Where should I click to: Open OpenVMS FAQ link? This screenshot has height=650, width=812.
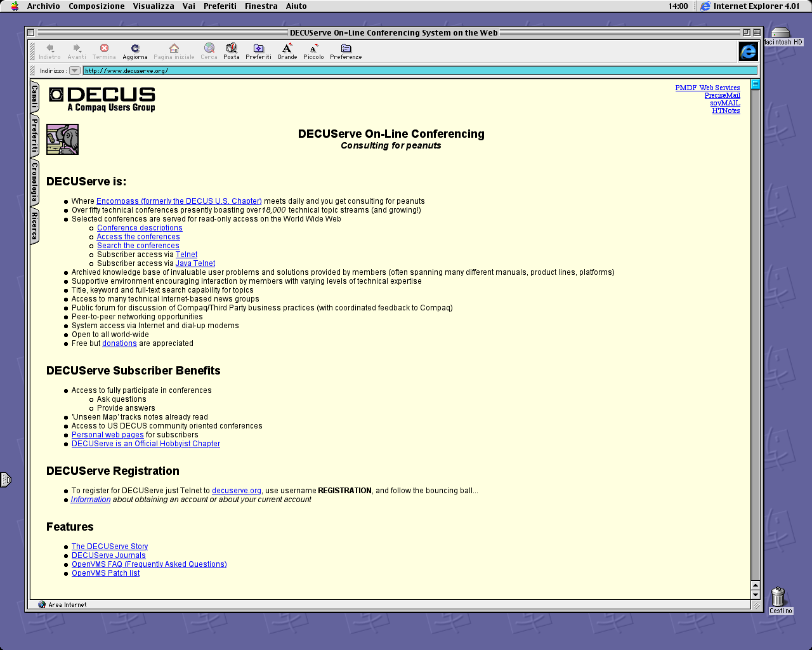[x=149, y=564]
